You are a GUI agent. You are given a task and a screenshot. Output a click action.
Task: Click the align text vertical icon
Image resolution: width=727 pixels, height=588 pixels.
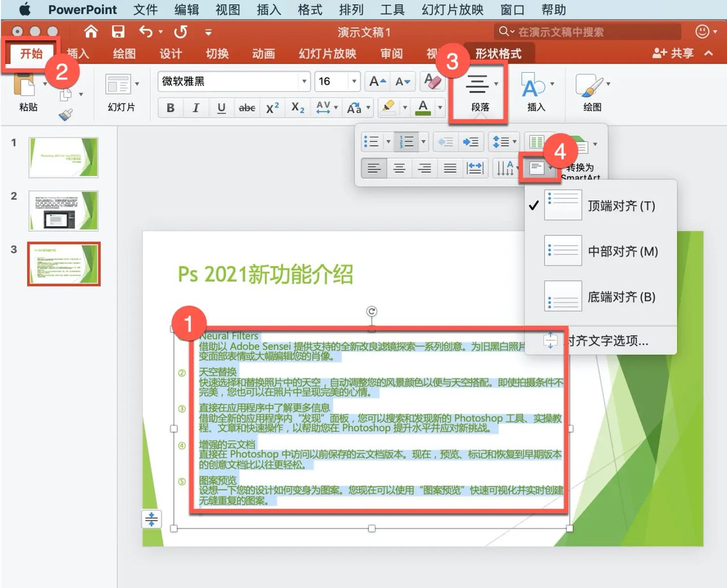tap(536, 168)
